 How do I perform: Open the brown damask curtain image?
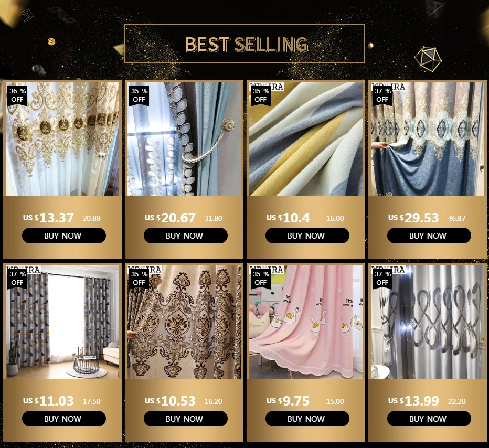[x=184, y=322]
